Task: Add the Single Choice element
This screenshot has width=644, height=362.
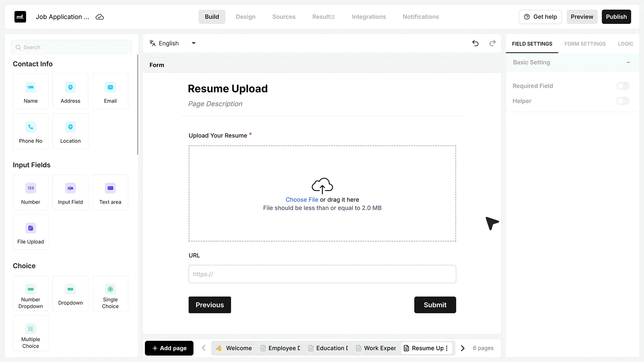Action: tap(110, 293)
